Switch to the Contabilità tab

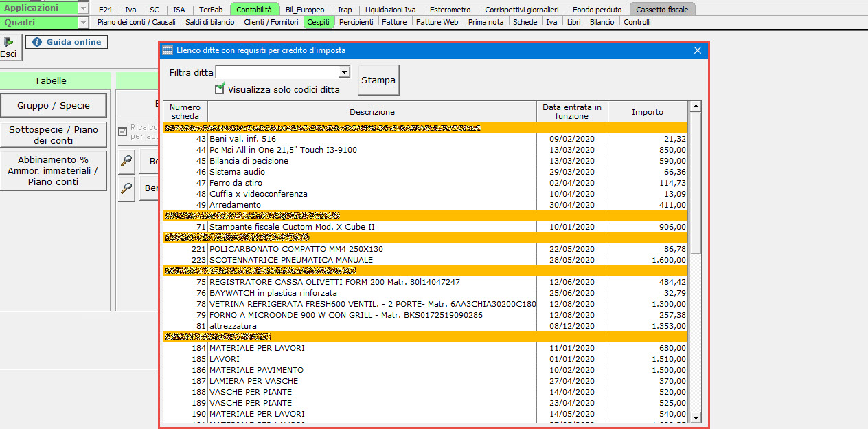[254, 10]
